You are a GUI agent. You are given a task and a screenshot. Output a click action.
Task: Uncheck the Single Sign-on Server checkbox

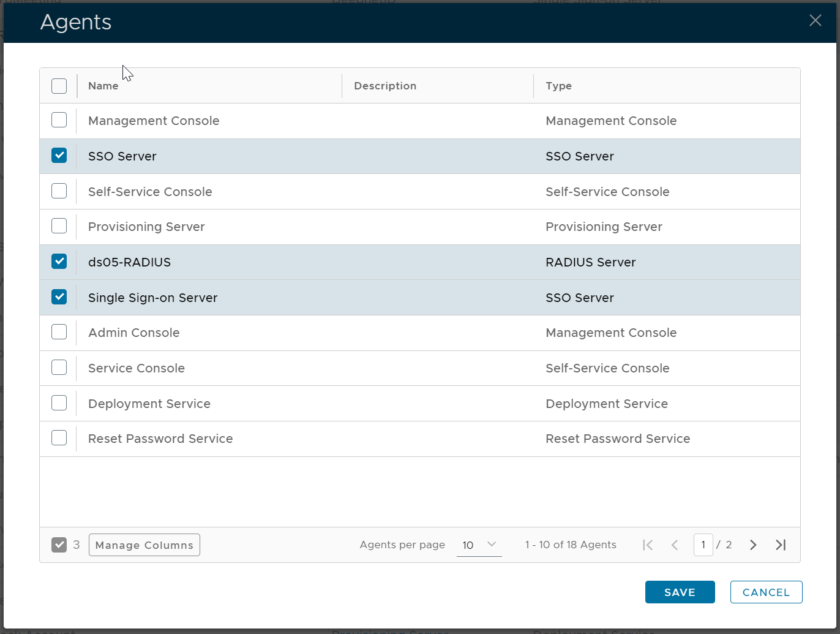point(59,298)
